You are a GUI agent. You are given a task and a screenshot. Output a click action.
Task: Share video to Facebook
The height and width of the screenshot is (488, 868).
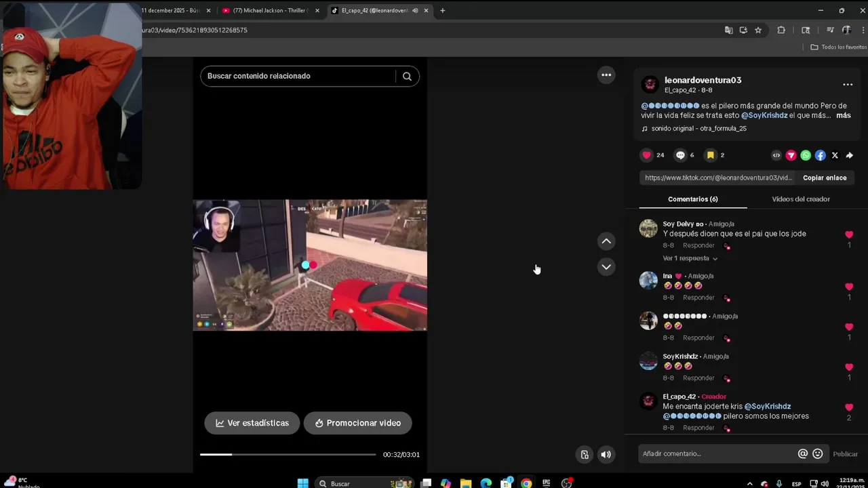click(820, 155)
